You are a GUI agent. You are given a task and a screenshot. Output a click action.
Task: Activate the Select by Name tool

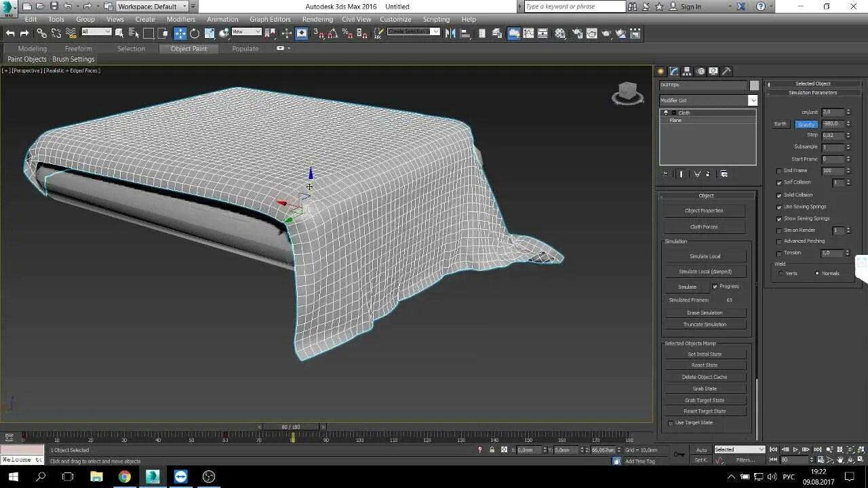tap(134, 33)
